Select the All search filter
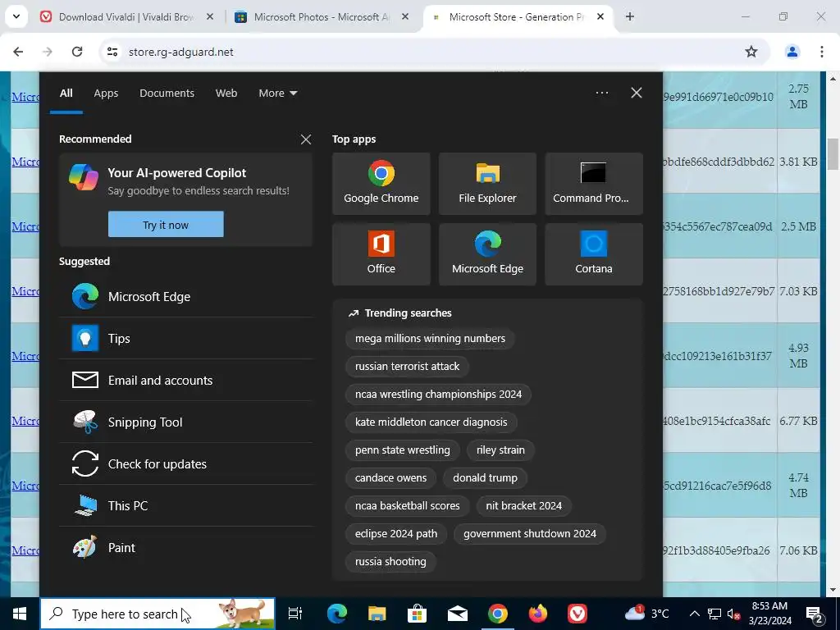 pos(66,94)
